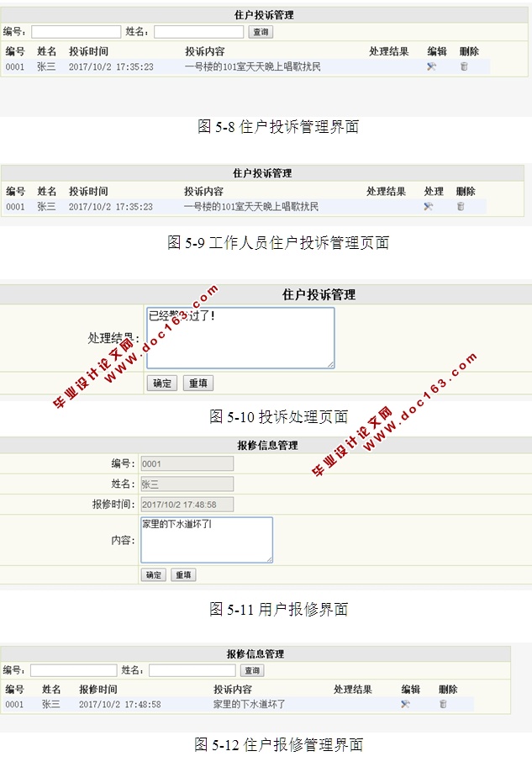Focus 编号 search field in bottom 报修信息管理 panel

pyautogui.click(x=74, y=670)
